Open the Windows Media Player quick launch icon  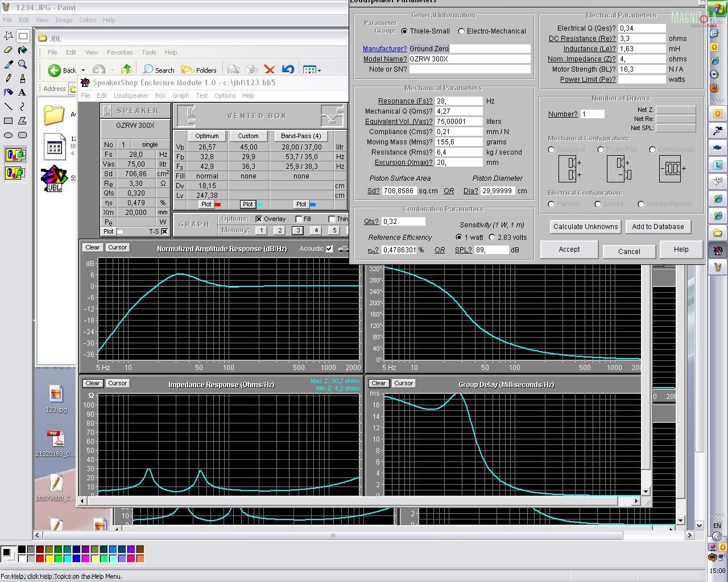pos(715,74)
